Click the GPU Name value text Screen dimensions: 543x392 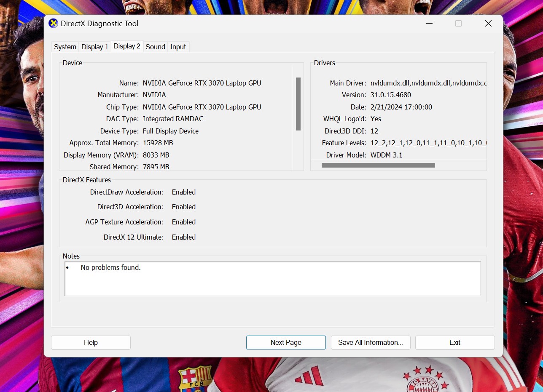(x=202, y=83)
